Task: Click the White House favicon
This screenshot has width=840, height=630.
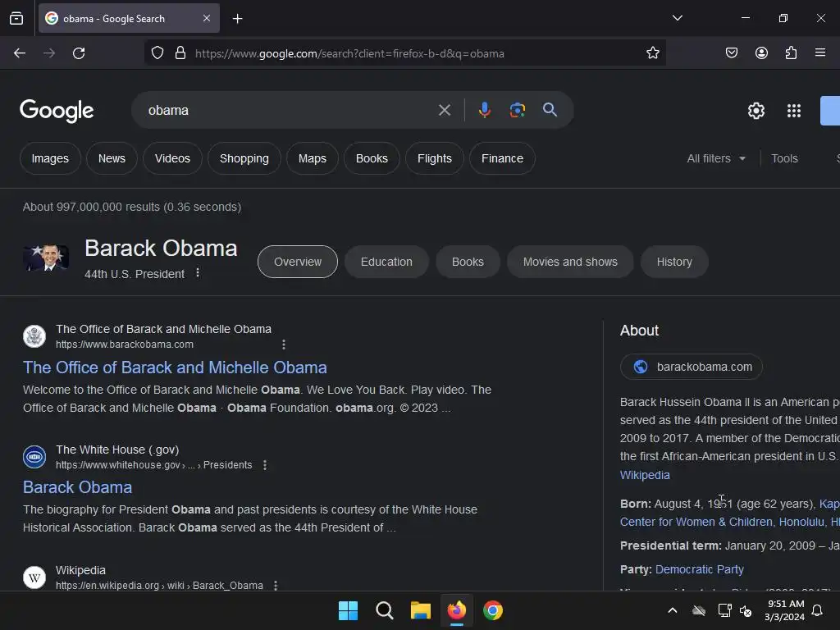Action: (x=34, y=457)
